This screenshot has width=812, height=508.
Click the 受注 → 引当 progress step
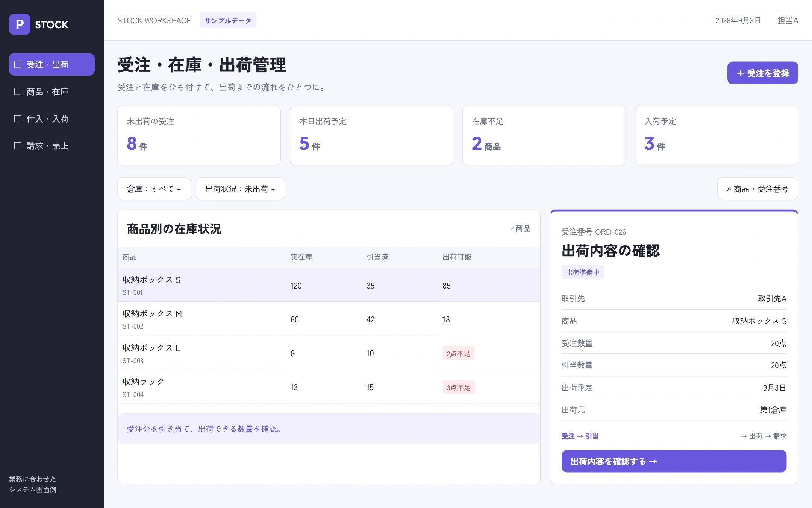(580, 436)
